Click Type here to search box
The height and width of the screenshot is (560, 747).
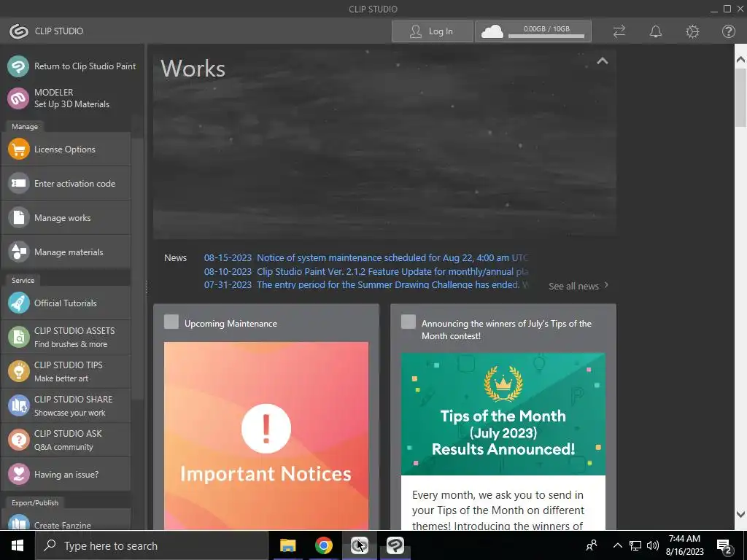point(152,545)
